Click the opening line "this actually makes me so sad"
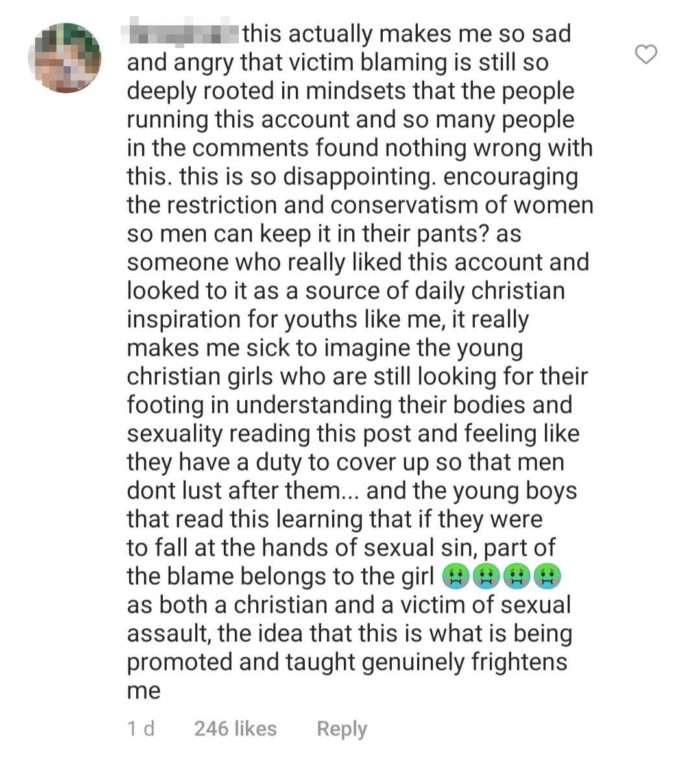 click(407, 34)
